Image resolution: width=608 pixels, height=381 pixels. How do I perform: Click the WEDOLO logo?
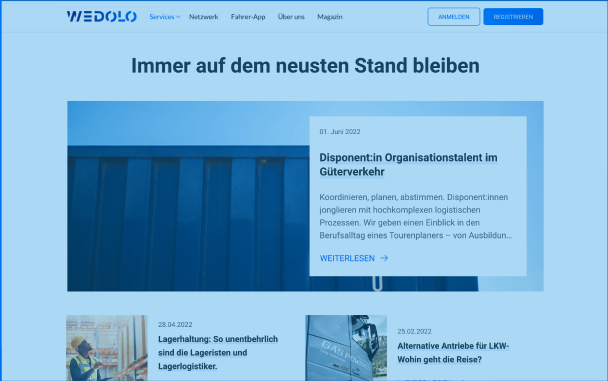(102, 16)
